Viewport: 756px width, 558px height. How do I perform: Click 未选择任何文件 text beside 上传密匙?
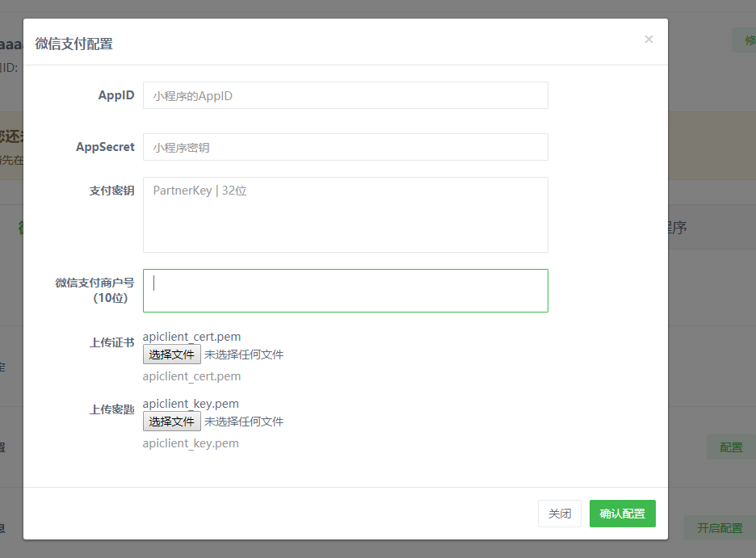coord(244,422)
